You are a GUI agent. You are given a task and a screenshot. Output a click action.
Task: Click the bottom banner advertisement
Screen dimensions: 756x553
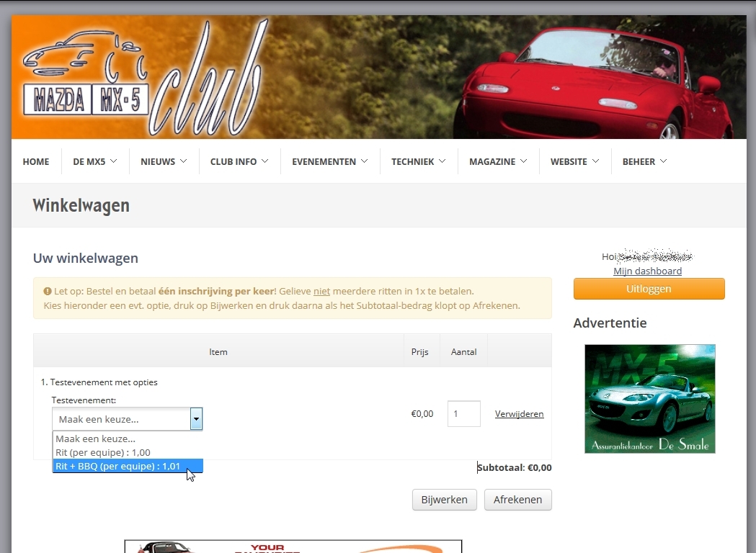click(x=293, y=547)
